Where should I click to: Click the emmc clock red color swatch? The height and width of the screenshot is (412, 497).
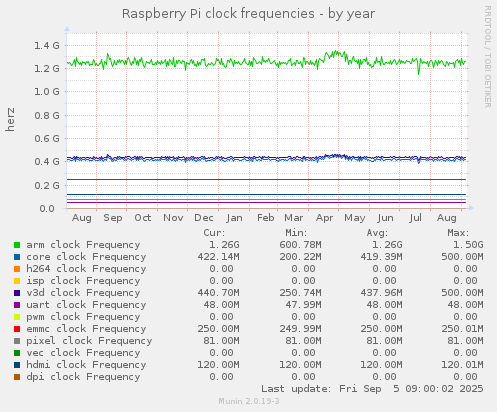pyautogui.click(x=17, y=329)
